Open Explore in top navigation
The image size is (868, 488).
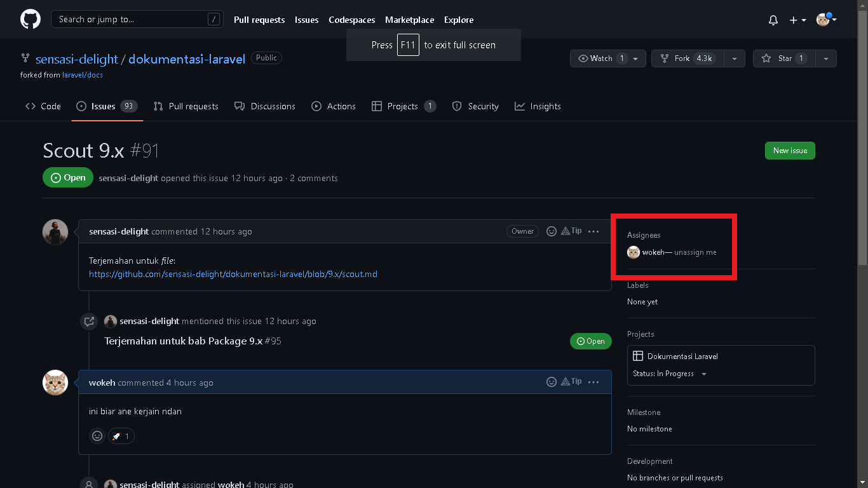[459, 20]
